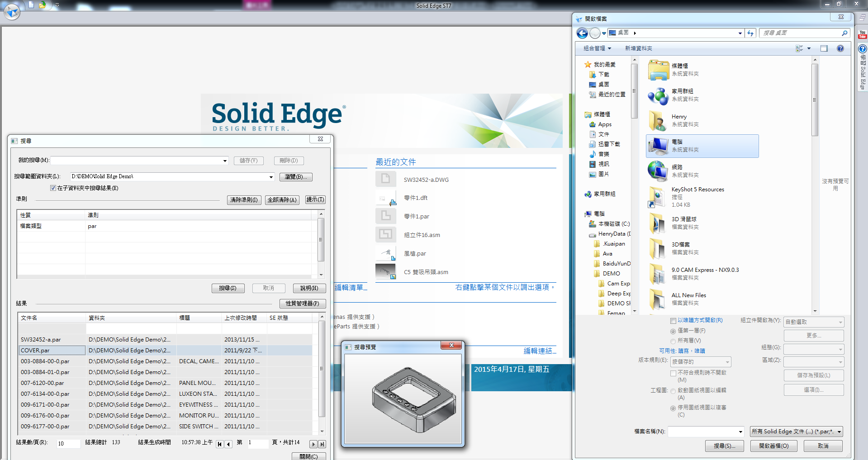Open the YouTube icon on the right sidebar

862,34
